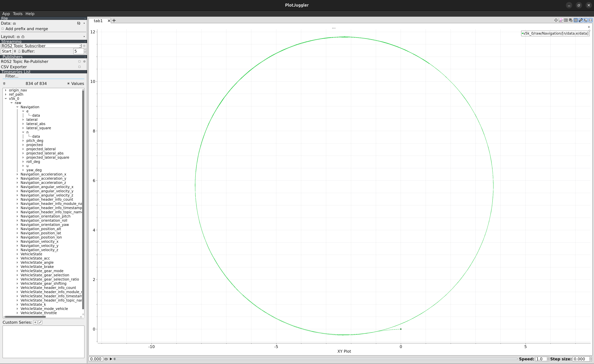
Task: Collapse the Navigation tree node
Action: pyautogui.click(x=17, y=107)
